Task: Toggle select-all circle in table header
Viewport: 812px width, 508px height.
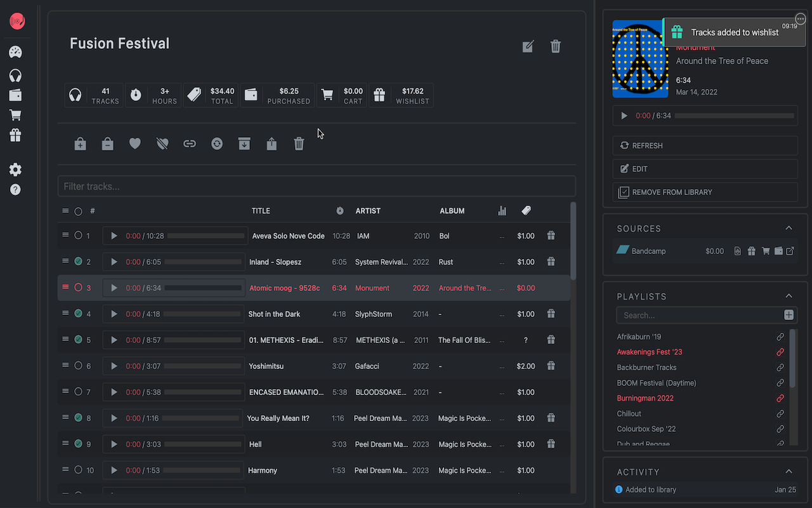Action: pyautogui.click(x=78, y=211)
